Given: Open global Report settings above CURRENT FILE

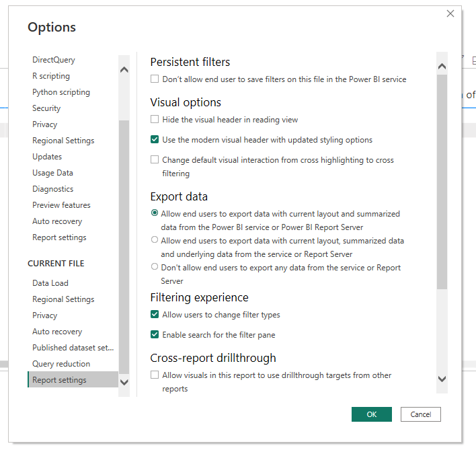Looking at the screenshot, I should 59,237.
